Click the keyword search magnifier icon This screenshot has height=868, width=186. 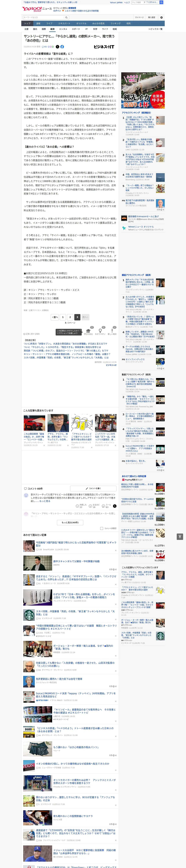click(66, 18)
